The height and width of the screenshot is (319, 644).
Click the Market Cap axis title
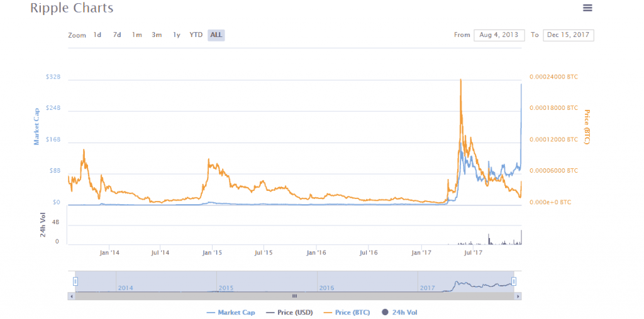tap(36, 126)
